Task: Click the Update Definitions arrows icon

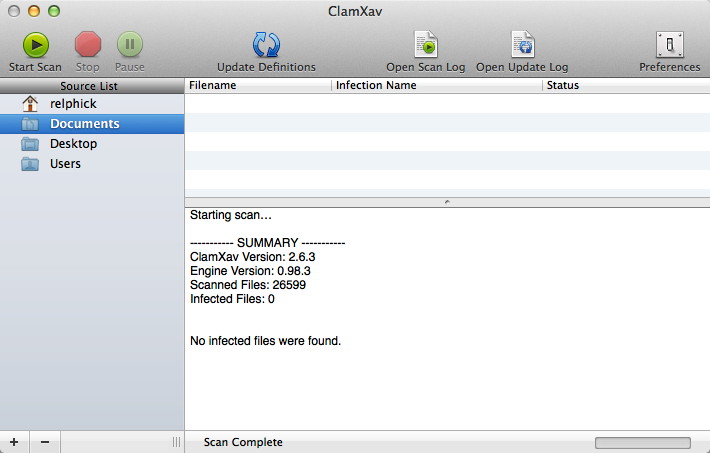Action: (x=266, y=44)
